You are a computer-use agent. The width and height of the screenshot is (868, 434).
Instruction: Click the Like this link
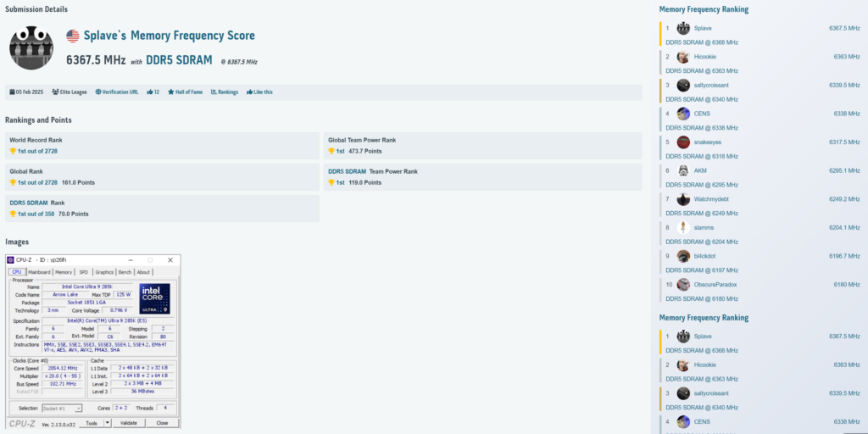[x=264, y=92]
